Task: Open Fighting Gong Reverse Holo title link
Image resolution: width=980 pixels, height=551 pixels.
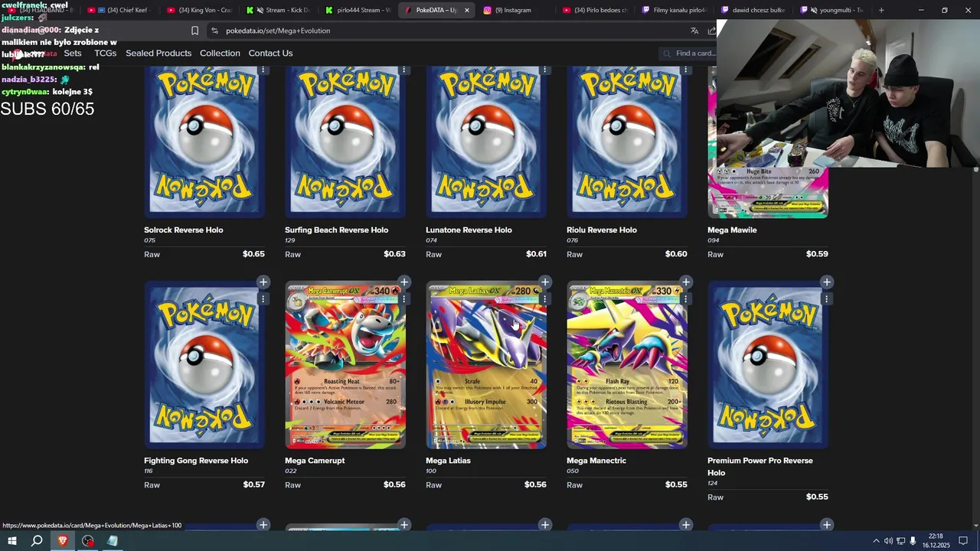Action: point(196,461)
